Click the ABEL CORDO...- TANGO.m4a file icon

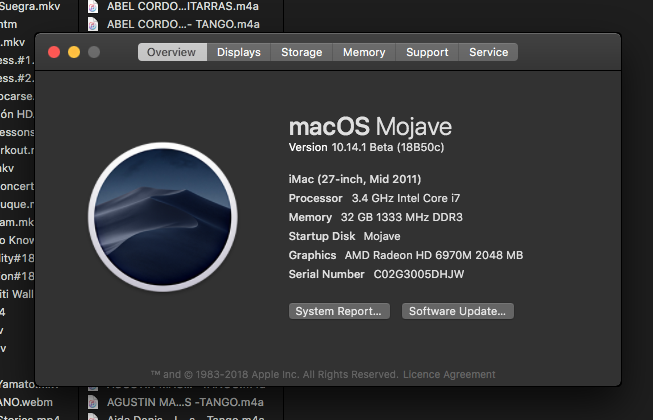tap(93, 24)
